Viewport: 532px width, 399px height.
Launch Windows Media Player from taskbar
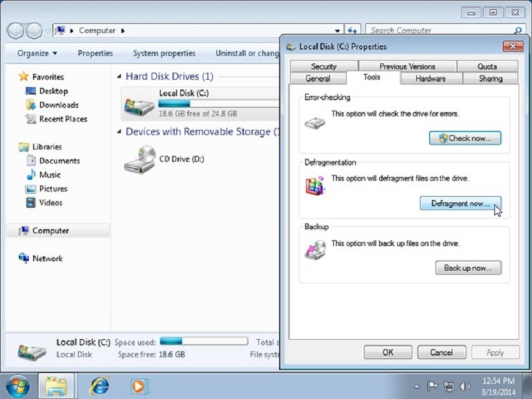pyautogui.click(x=140, y=386)
